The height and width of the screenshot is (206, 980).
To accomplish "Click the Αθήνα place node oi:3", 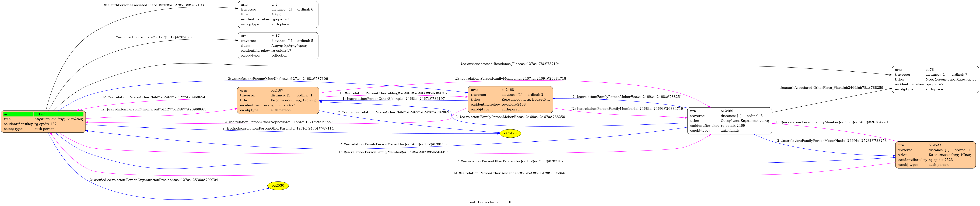I will (x=278, y=15).
